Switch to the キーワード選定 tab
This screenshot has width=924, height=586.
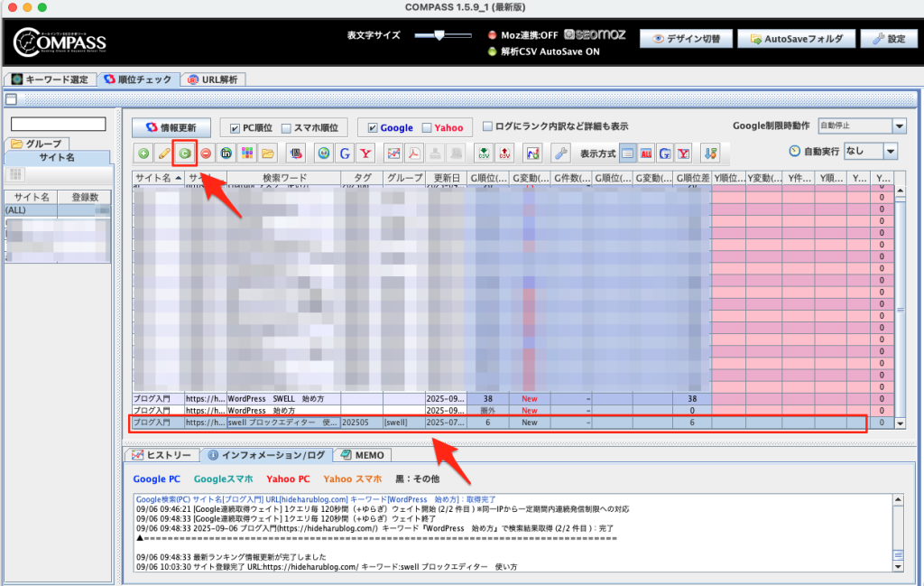[50, 79]
